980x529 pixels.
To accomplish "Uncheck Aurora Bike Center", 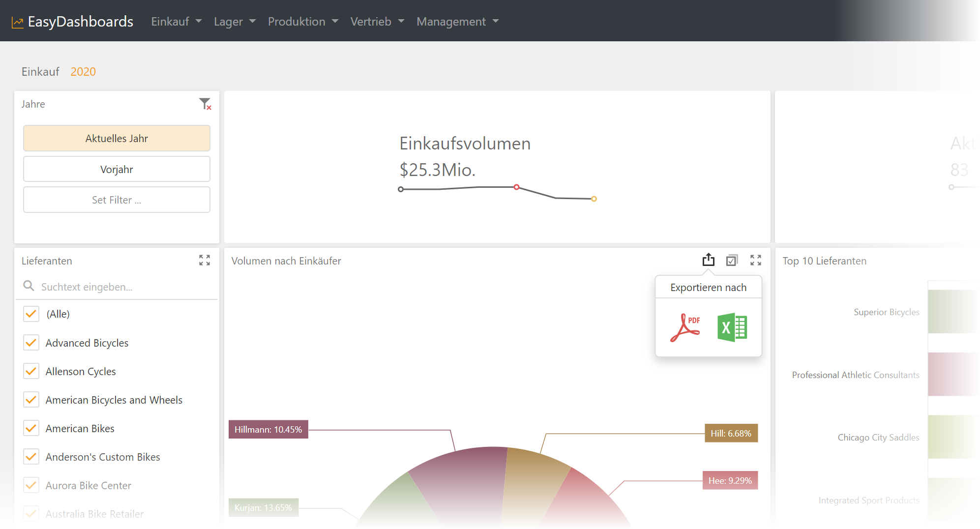I will click(x=31, y=485).
